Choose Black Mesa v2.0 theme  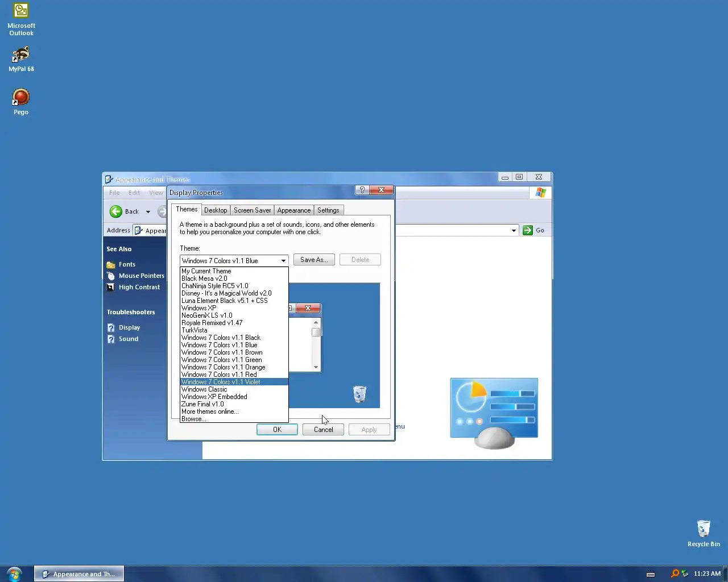234,278
